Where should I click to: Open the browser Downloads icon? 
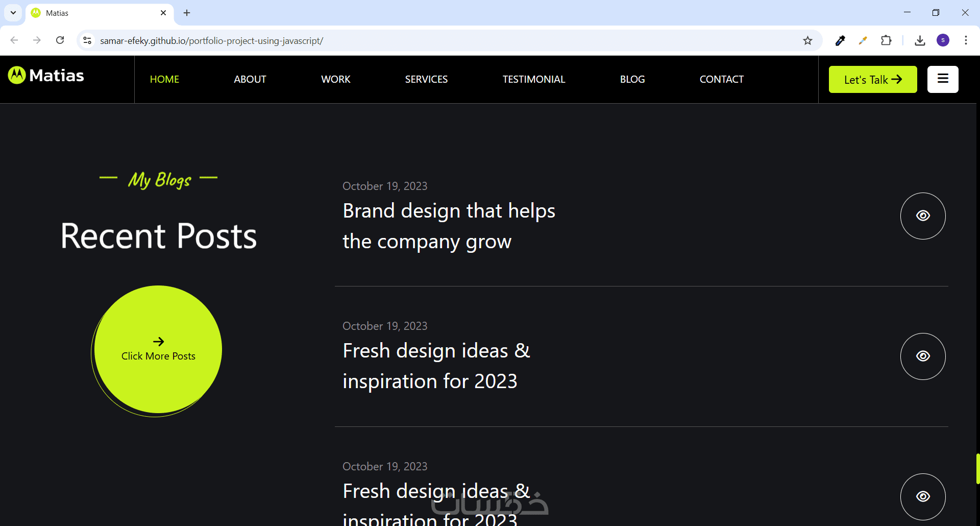click(920, 41)
